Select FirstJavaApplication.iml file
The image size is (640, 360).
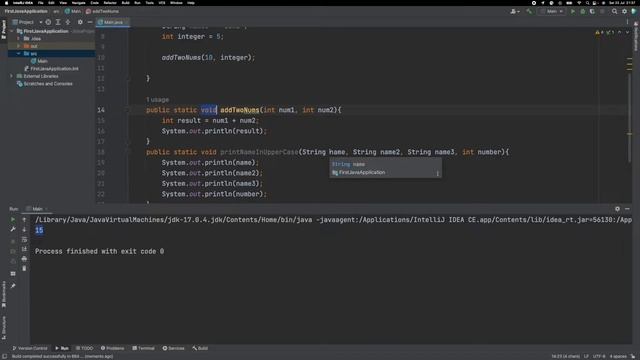[x=51, y=69]
